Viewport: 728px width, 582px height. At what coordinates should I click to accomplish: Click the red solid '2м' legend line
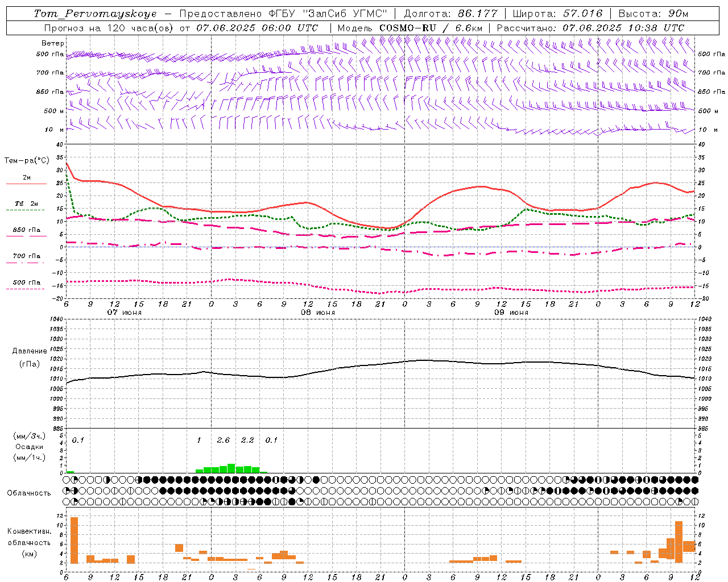tap(26, 184)
